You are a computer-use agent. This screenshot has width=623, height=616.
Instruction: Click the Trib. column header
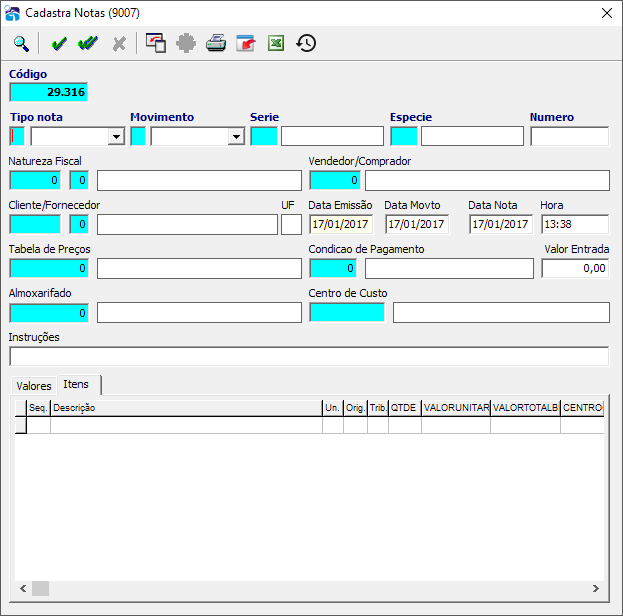(x=378, y=408)
